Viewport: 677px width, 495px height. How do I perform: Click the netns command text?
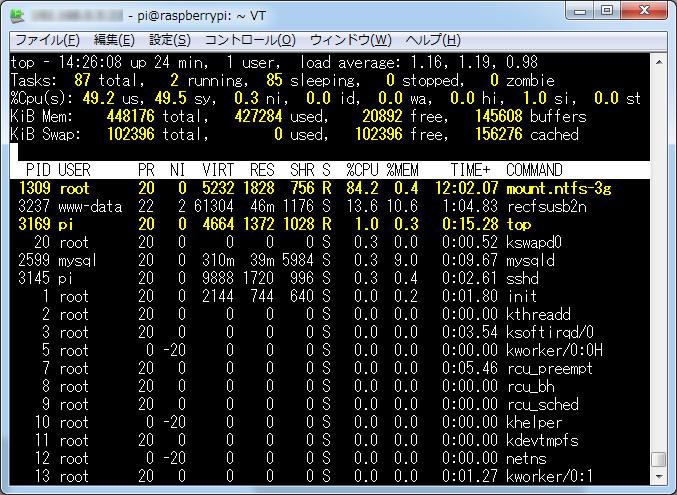click(526, 458)
